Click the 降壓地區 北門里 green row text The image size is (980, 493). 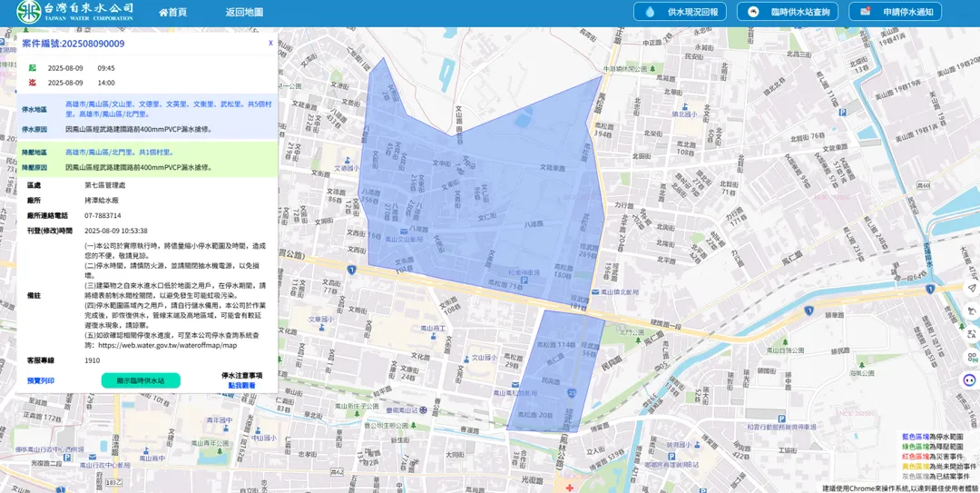(x=119, y=152)
